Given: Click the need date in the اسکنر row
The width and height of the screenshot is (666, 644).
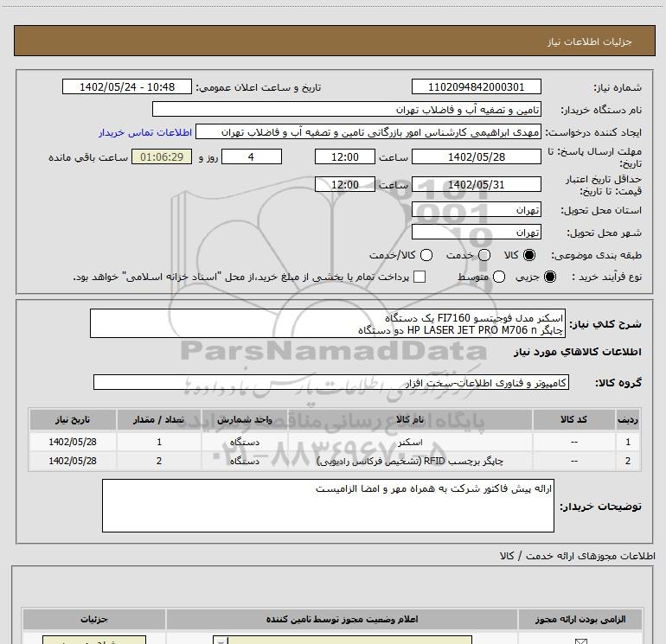Looking at the screenshot, I should coord(73,442).
